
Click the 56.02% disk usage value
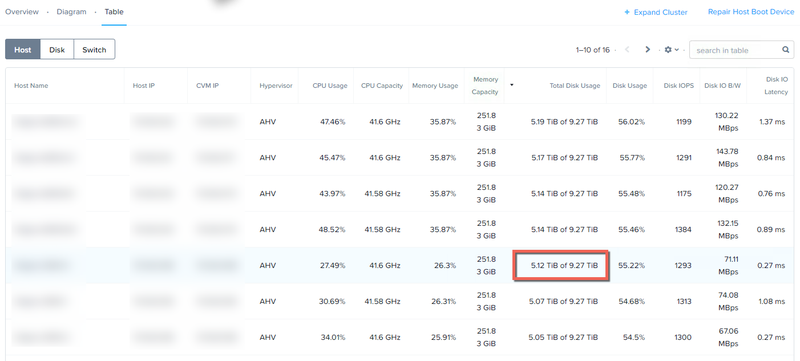(632, 122)
